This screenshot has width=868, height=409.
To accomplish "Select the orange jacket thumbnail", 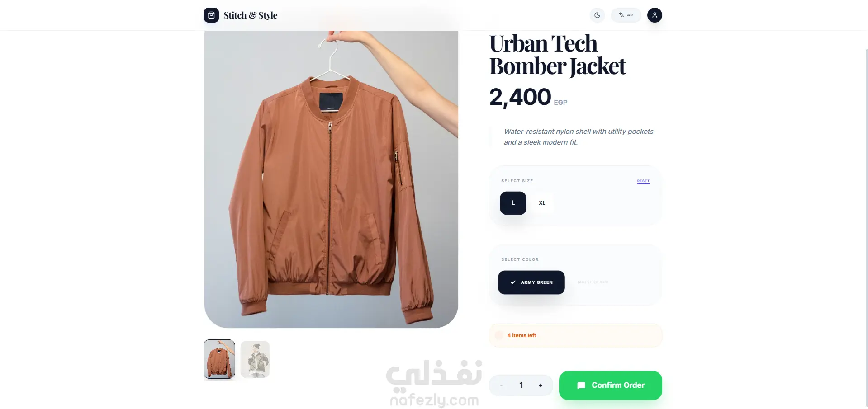I will (x=219, y=359).
